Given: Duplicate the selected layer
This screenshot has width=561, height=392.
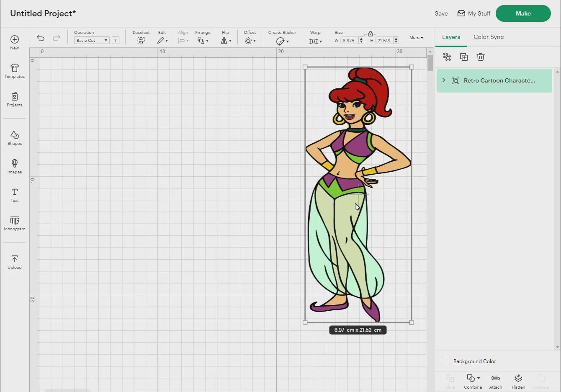Looking at the screenshot, I should (x=464, y=57).
